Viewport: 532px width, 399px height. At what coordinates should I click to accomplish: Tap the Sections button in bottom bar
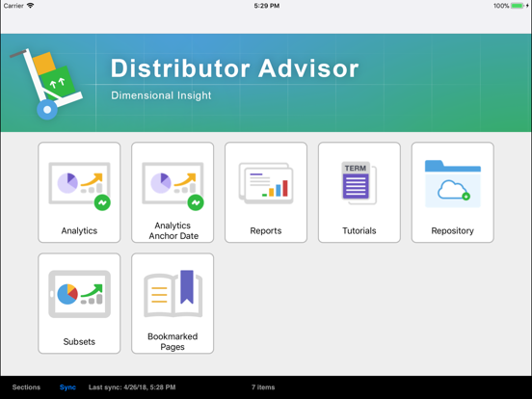(x=26, y=387)
